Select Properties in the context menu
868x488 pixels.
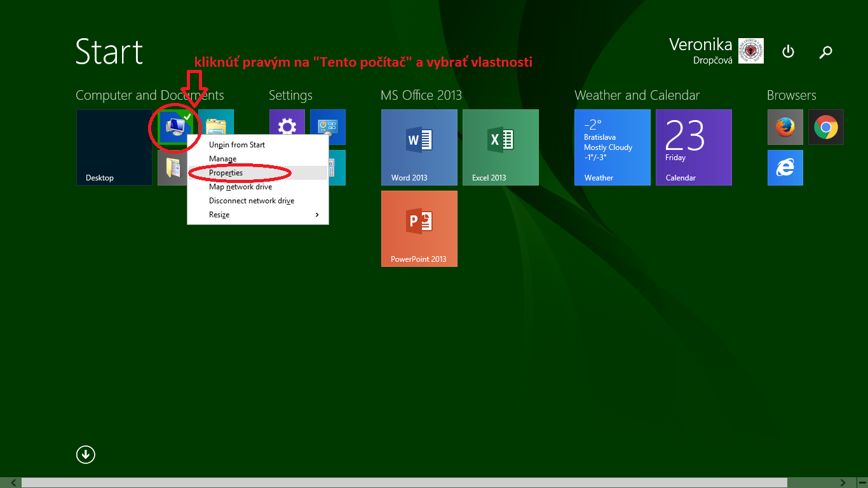(x=258, y=173)
